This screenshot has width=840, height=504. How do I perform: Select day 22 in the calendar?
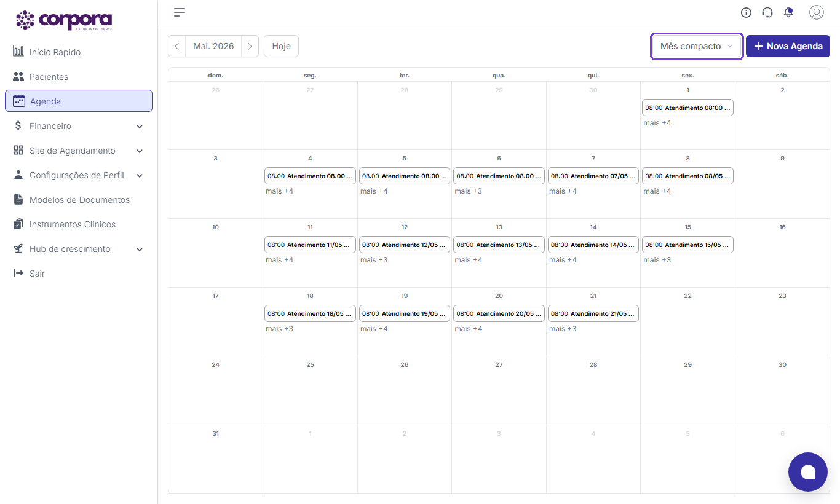click(x=687, y=296)
